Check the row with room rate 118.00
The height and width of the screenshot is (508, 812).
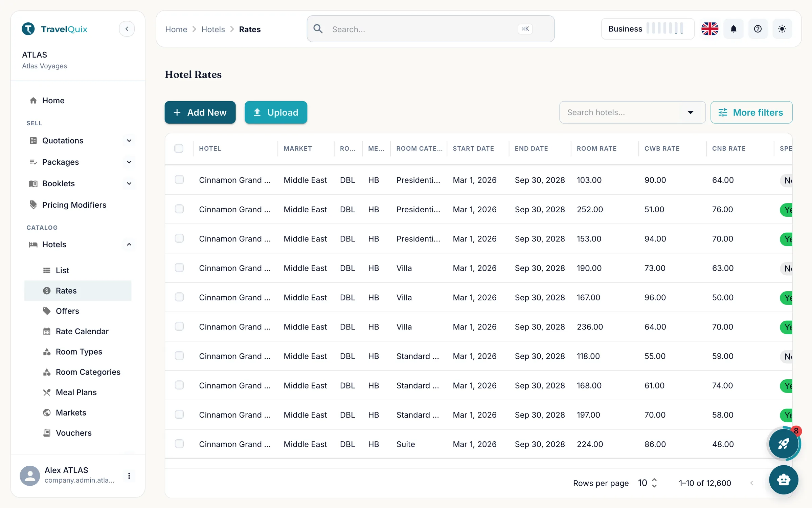(x=179, y=356)
